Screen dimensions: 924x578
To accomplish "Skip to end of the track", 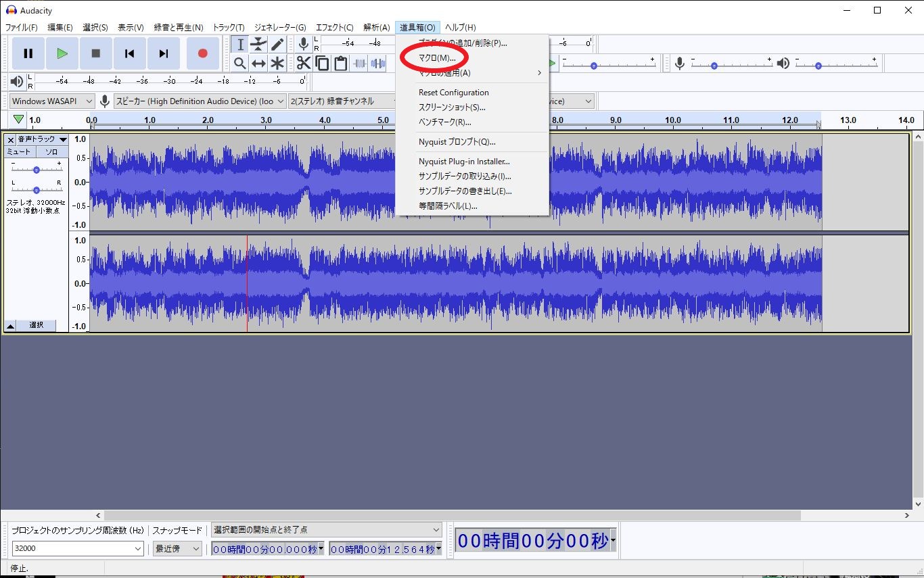I will (x=164, y=53).
